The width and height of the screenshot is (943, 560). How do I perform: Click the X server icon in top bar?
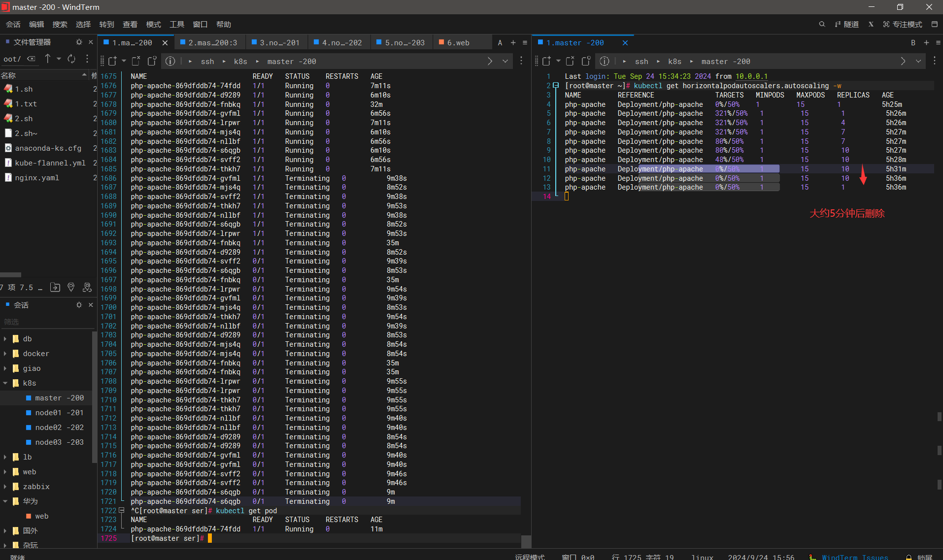(871, 24)
